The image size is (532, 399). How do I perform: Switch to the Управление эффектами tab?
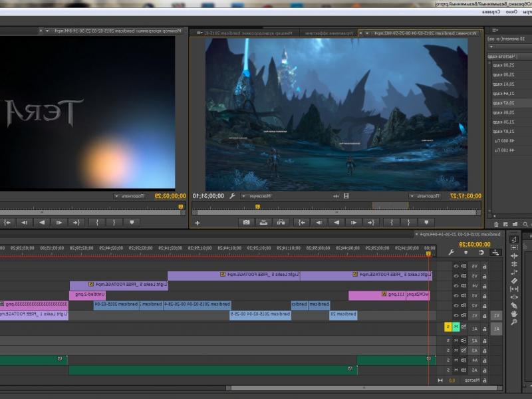pyautogui.click(x=329, y=33)
